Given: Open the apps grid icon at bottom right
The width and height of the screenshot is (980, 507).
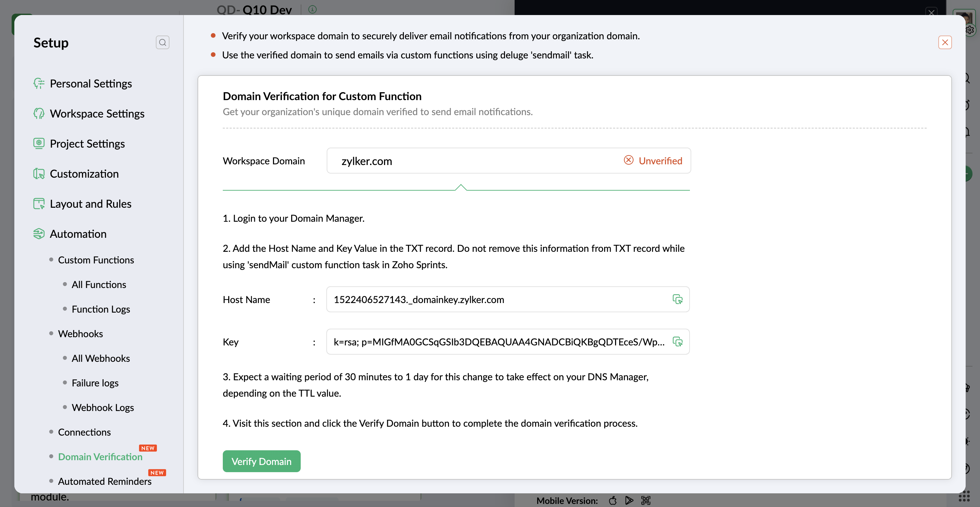Looking at the screenshot, I should click(x=964, y=496).
